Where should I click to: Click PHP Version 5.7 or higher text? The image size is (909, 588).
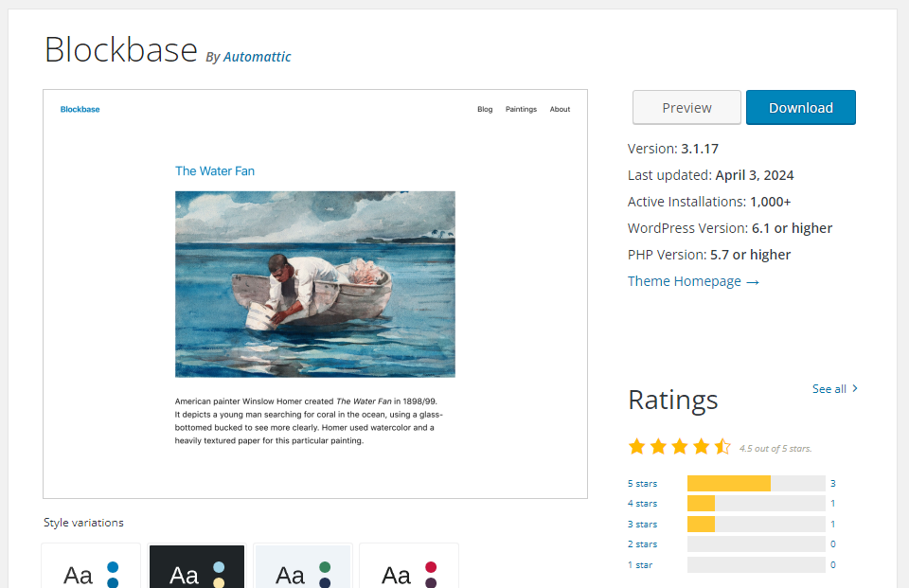[x=709, y=255]
